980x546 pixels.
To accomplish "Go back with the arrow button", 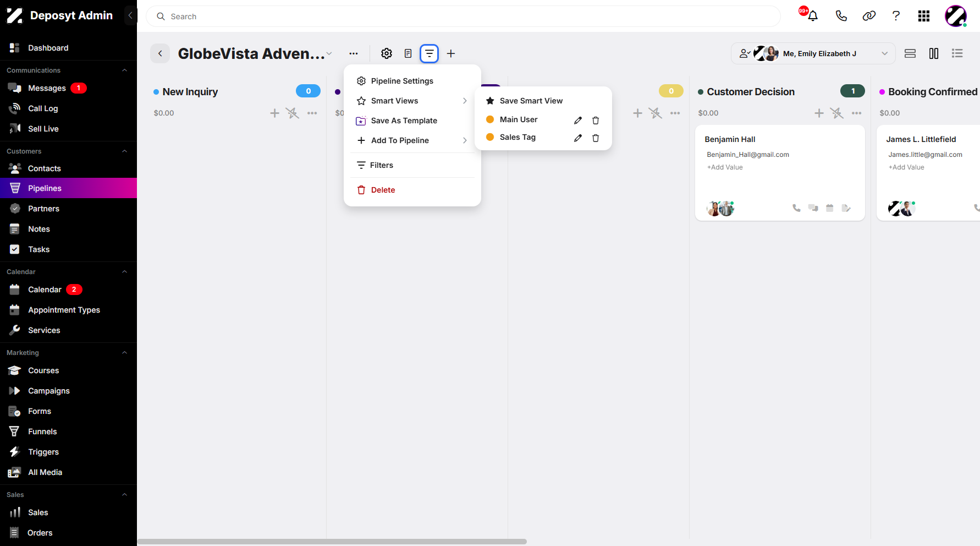I will tap(160, 53).
